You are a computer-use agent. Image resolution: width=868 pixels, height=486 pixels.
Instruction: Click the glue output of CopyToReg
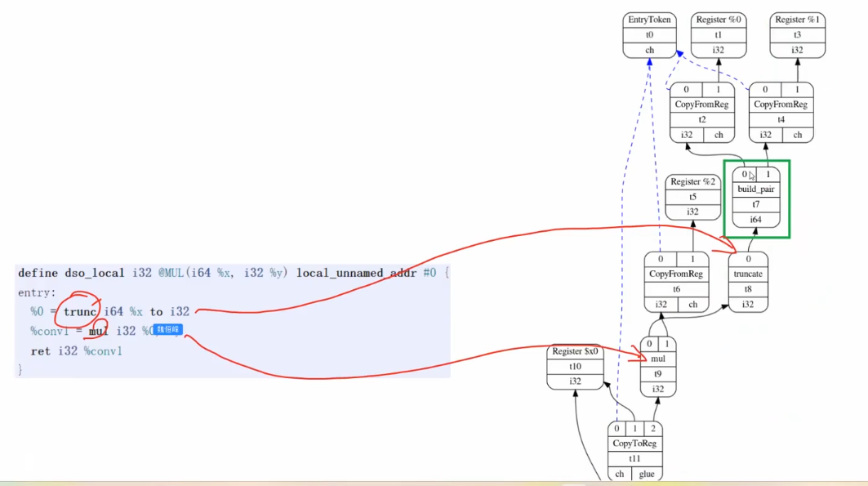coord(647,474)
